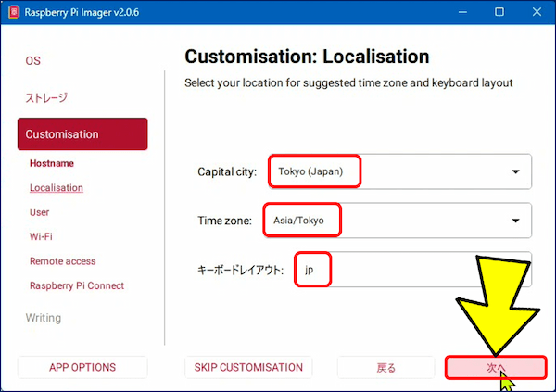Image resolution: width=556 pixels, height=392 pixels.
Task: Open the Hostname customisation page
Action: pos(52,163)
